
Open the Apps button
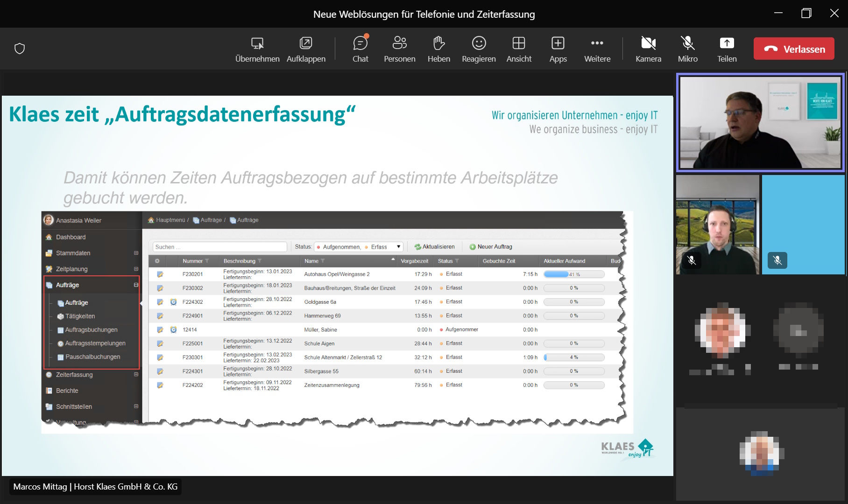(x=558, y=49)
